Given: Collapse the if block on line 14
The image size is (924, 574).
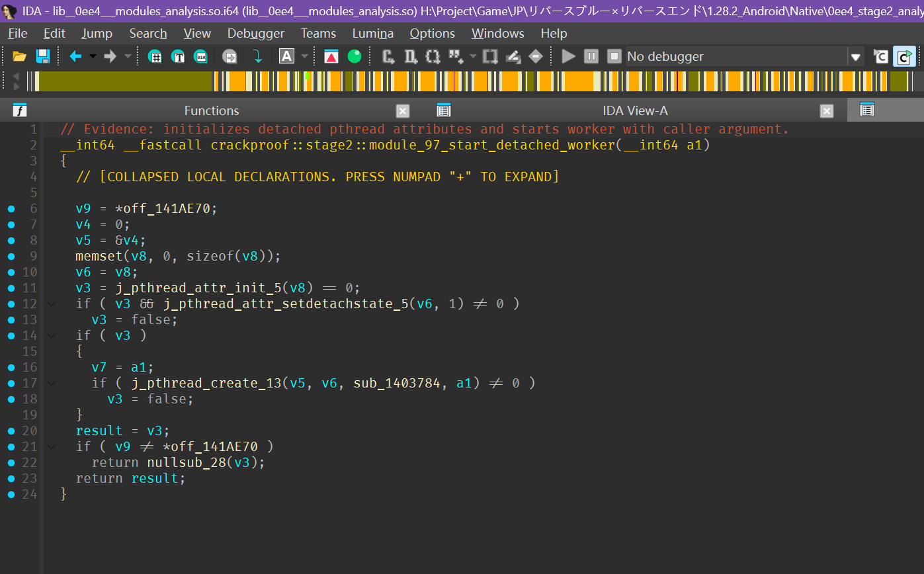Looking at the screenshot, I should [x=51, y=335].
